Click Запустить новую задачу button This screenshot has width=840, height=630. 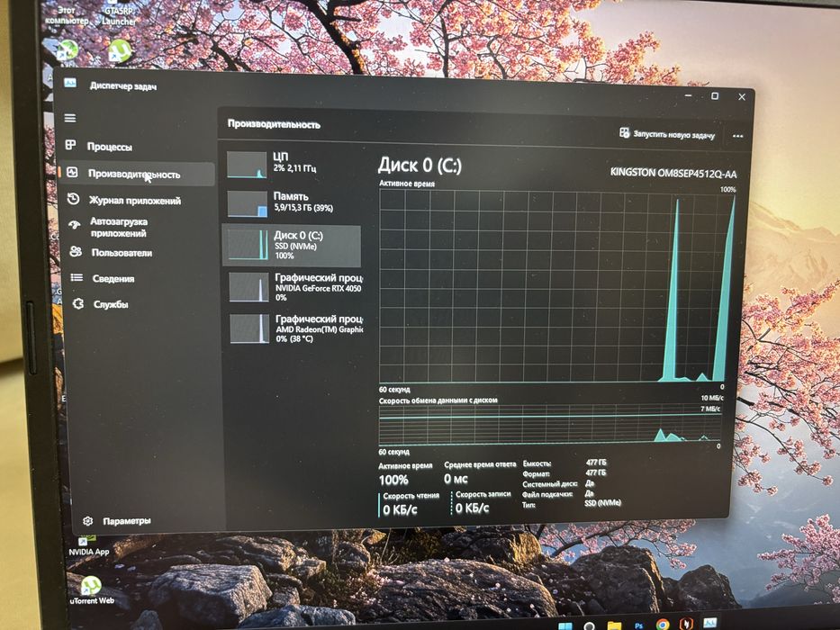point(667,134)
